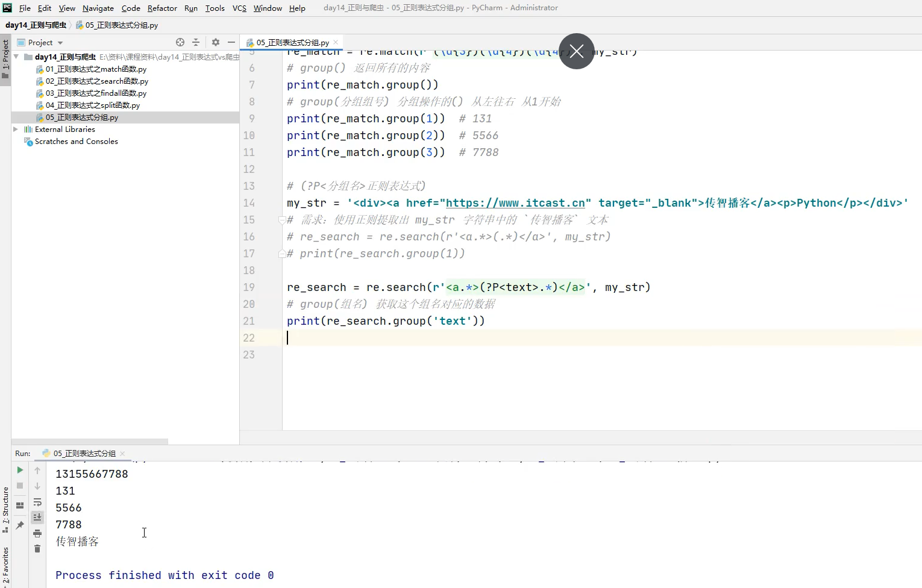Click Locate file crosshair icon in Project panel

[x=180, y=42]
